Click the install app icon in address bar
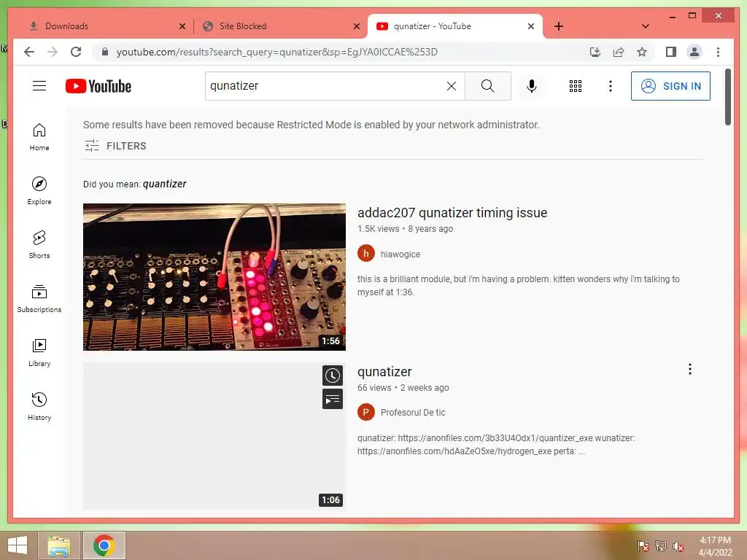 (595, 52)
